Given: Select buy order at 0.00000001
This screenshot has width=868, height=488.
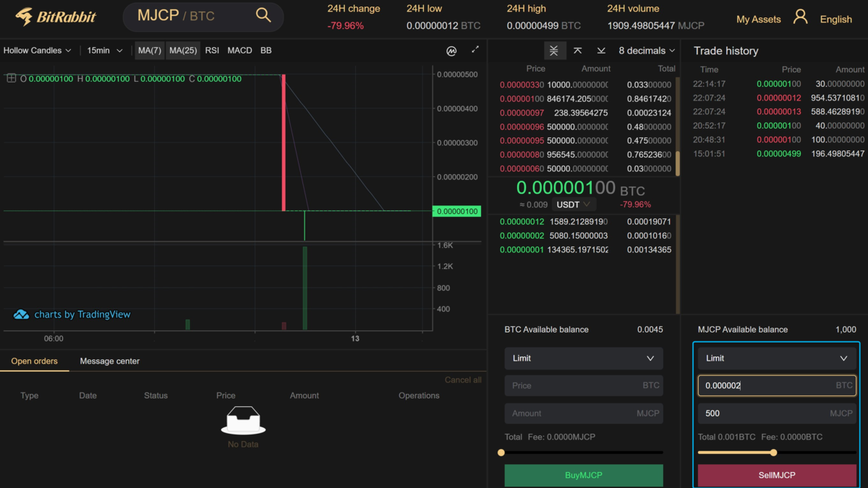Looking at the screenshot, I should [584, 250].
